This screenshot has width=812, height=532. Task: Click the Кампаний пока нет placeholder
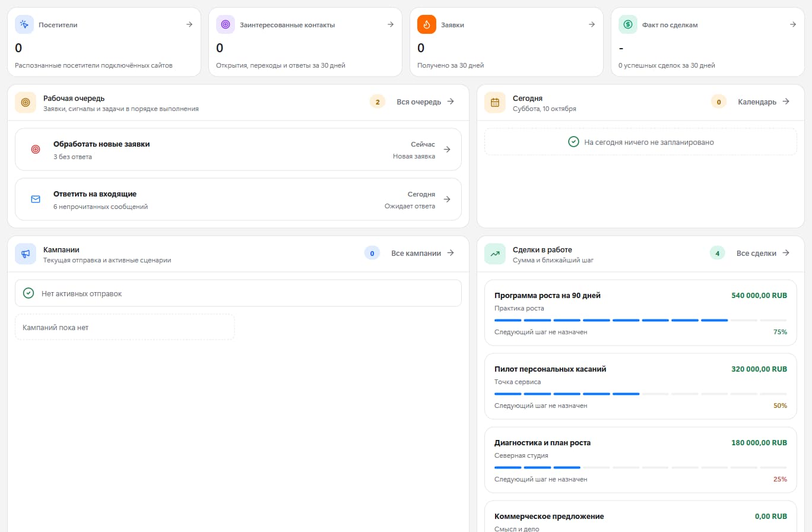125,327
